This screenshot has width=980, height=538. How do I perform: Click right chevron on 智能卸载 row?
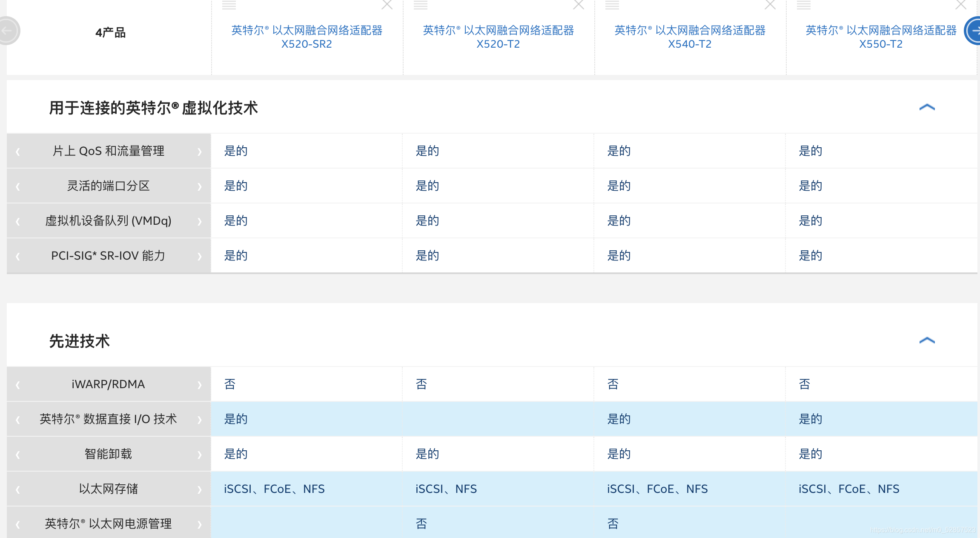point(199,455)
